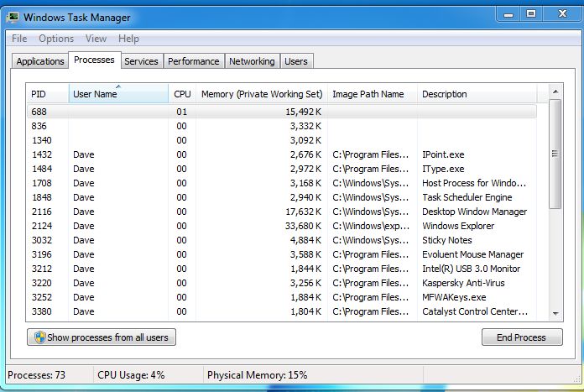Select the process row with PID 836
This screenshot has width=584, height=392.
tap(282, 126)
